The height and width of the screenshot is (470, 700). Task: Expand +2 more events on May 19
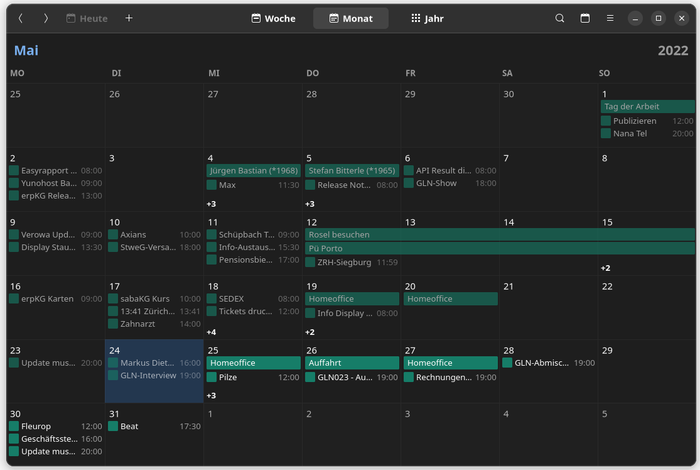pos(310,332)
